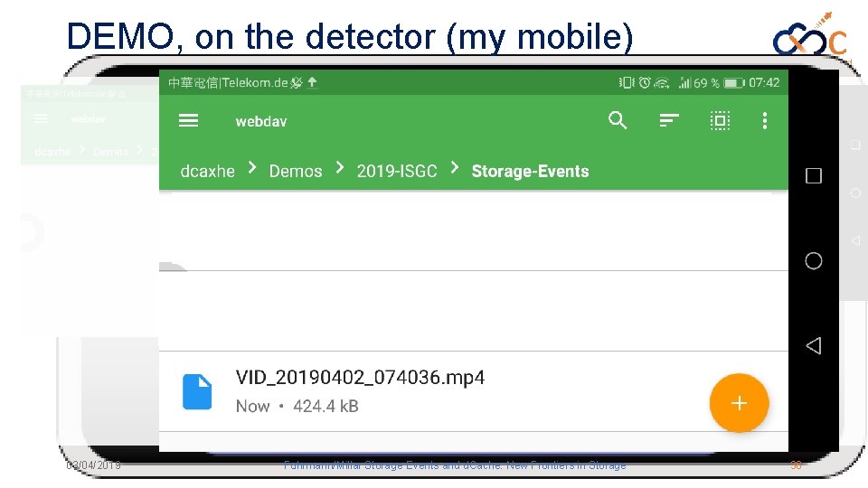Screen dimensions: 868x488
Task: Tap the webdav title in the toolbar
Action: pos(261,121)
